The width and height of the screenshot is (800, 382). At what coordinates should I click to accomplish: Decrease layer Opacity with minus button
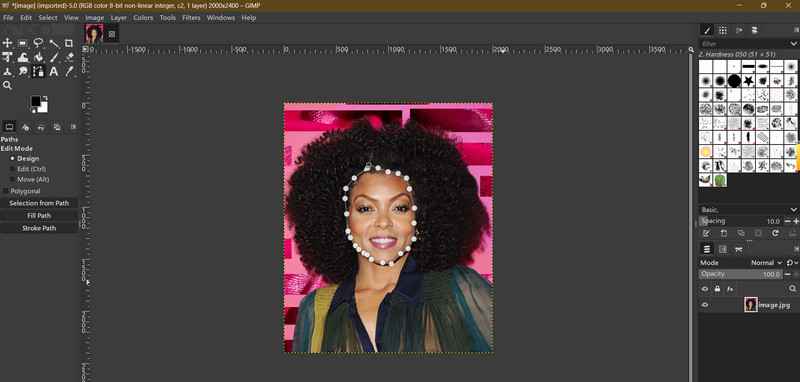787,274
